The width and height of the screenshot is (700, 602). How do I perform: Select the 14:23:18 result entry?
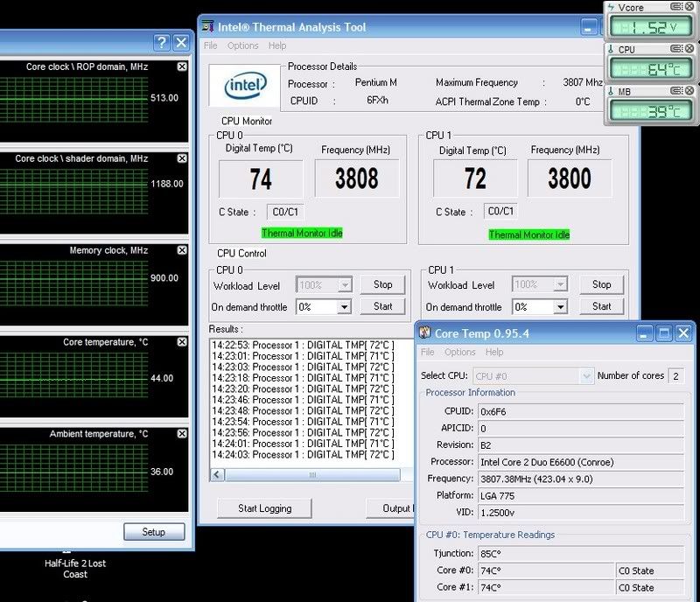(303, 378)
